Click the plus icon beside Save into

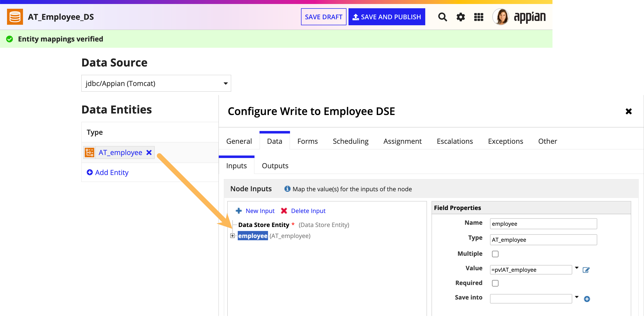click(x=587, y=299)
